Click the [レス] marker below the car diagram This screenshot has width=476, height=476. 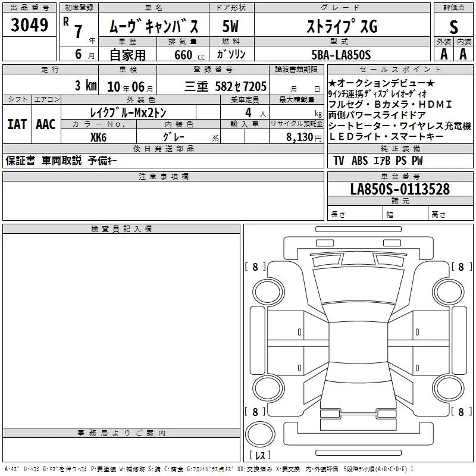pyautogui.click(x=260, y=455)
